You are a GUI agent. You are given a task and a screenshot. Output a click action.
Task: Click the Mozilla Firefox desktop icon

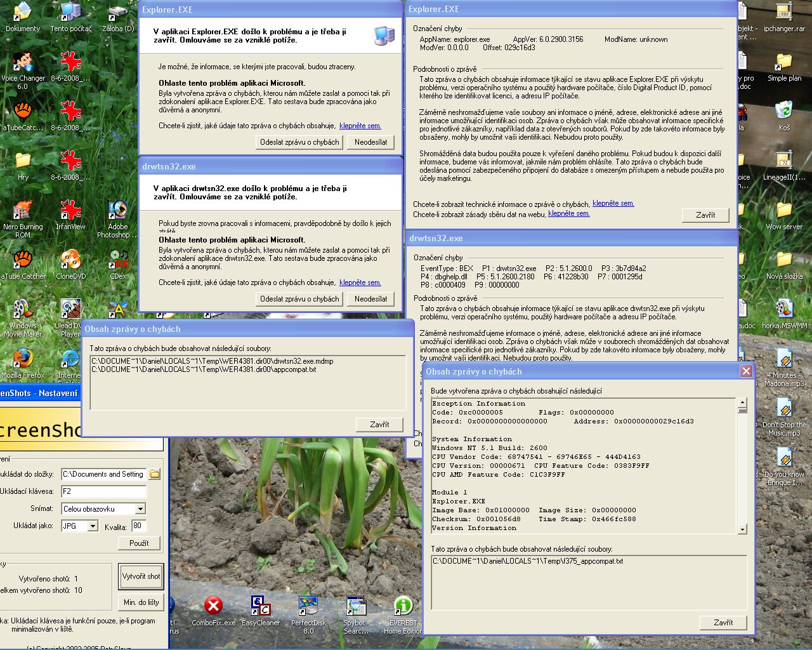click(23, 364)
